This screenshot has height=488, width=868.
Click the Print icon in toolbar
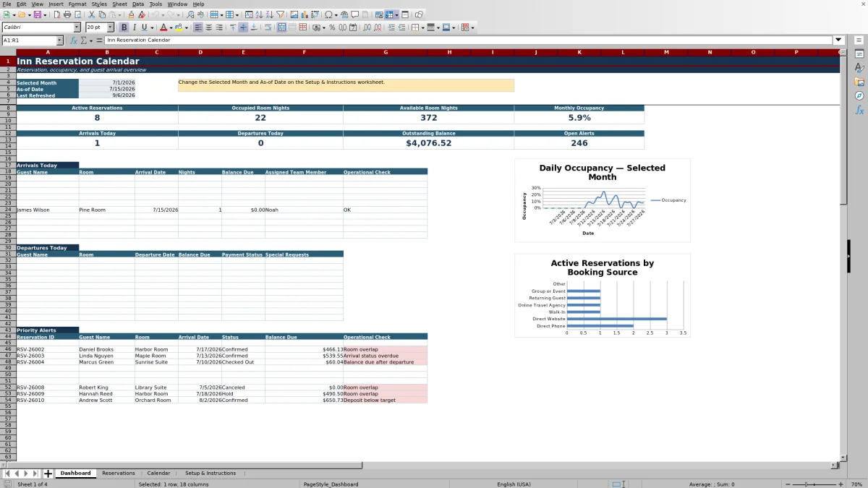click(67, 14)
